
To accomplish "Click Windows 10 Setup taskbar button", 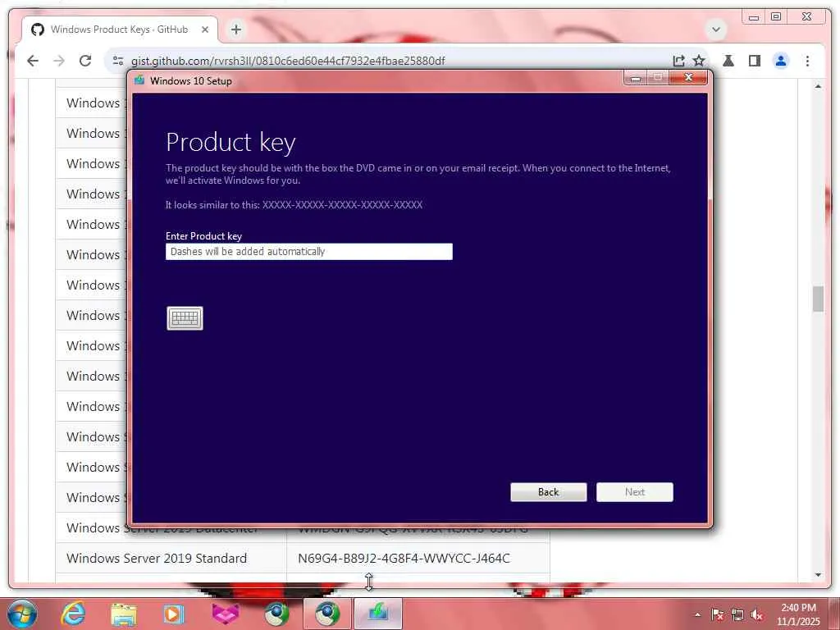I will pos(377,614).
